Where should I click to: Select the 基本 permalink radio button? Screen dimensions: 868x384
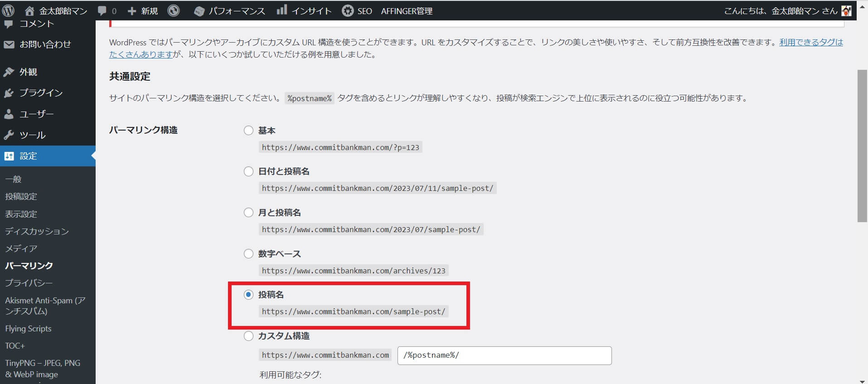coord(248,131)
